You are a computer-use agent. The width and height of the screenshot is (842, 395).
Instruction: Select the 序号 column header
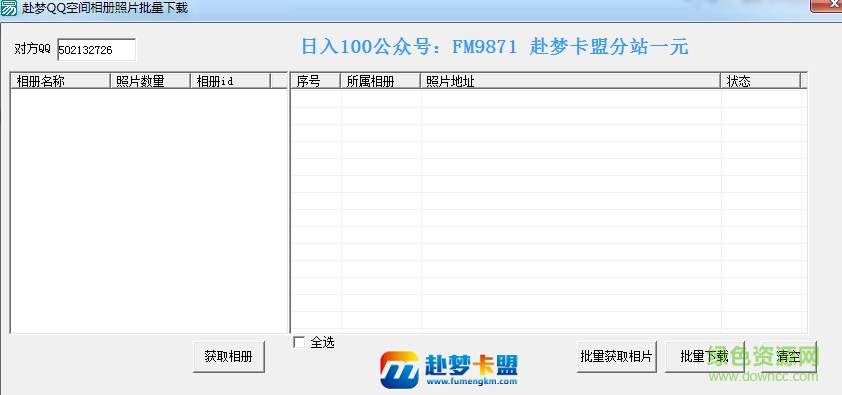coord(316,81)
